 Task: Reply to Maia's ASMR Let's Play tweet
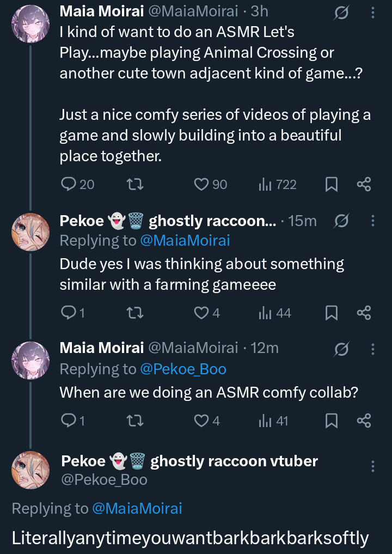pos(69,185)
